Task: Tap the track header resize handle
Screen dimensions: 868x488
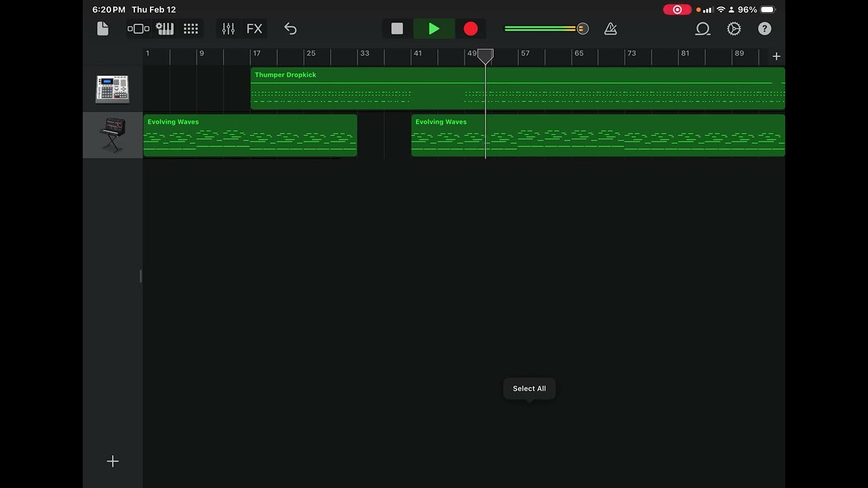Action: coord(141,276)
